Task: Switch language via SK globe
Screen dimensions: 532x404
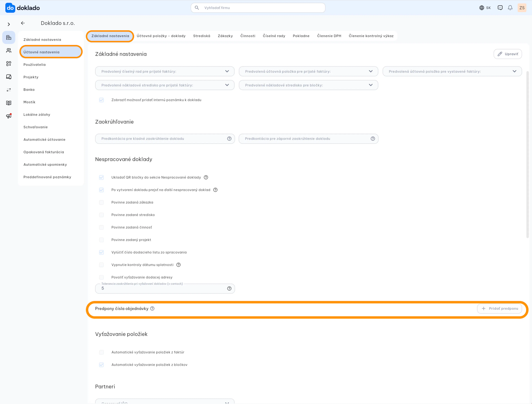Action: [485, 8]
